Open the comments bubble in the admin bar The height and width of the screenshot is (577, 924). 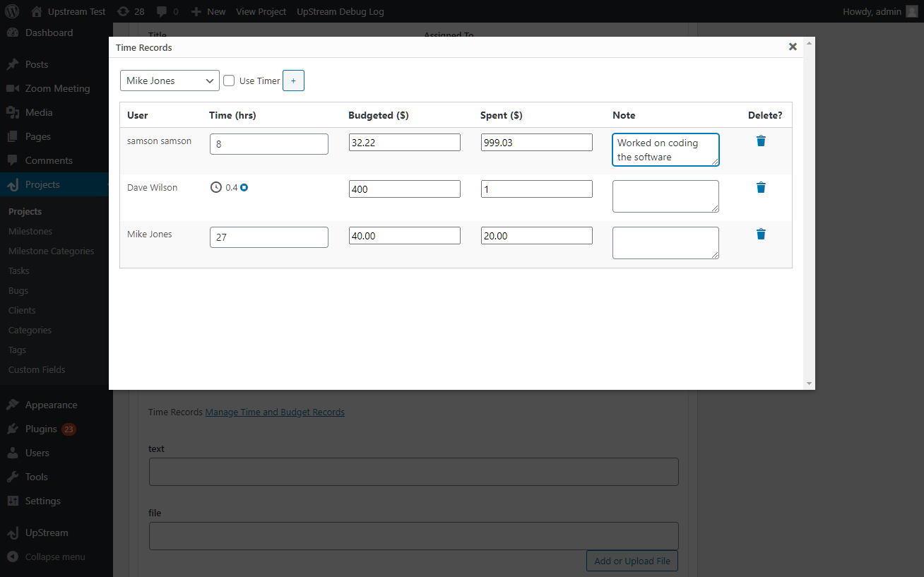point(162,11)
